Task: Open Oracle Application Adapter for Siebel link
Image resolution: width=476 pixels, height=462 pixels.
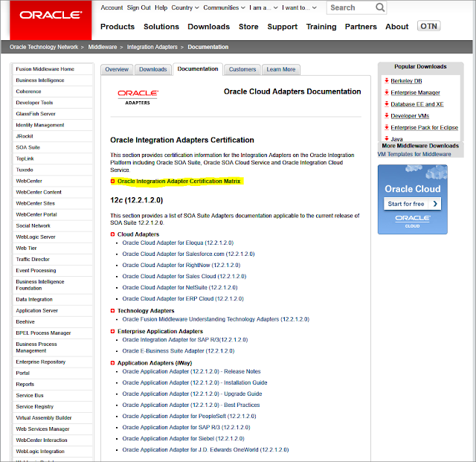Action: tap(183, 439)
